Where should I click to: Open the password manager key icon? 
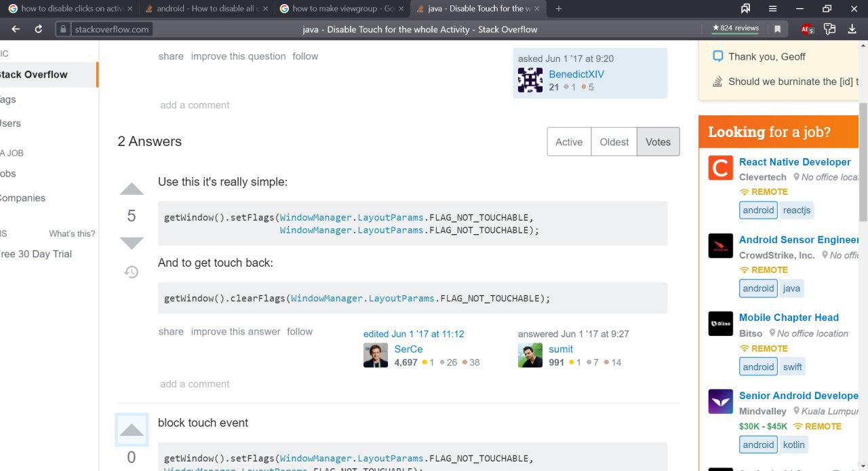pyautogui.click(x=829, y=29)
